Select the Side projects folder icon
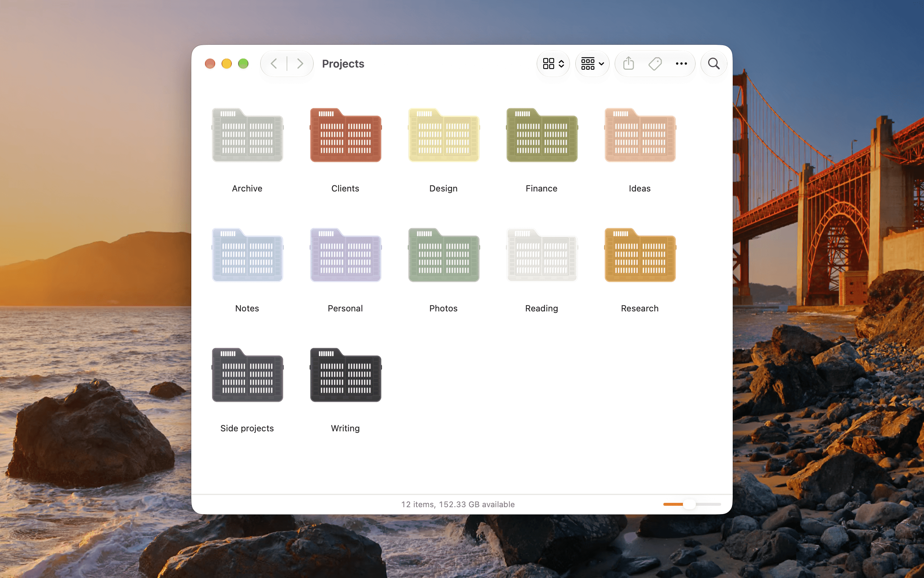The image size is (924, 578). tap(247, 375)
